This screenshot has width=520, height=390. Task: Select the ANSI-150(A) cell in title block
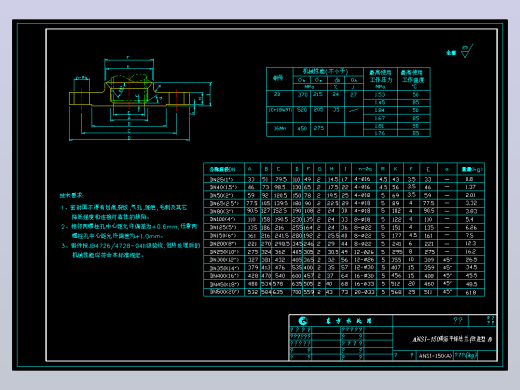[x=435, y=356]
